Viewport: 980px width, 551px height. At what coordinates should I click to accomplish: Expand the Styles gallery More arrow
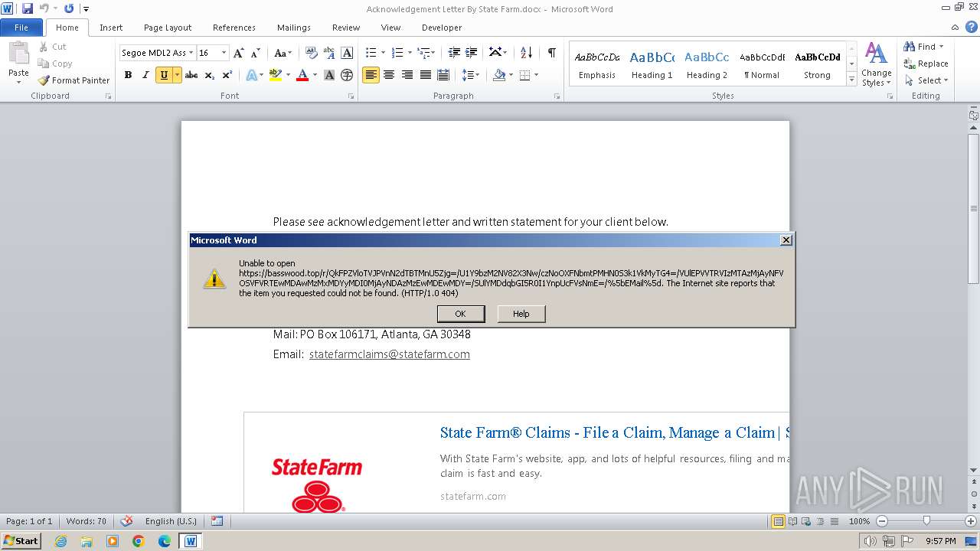(851, 80)
